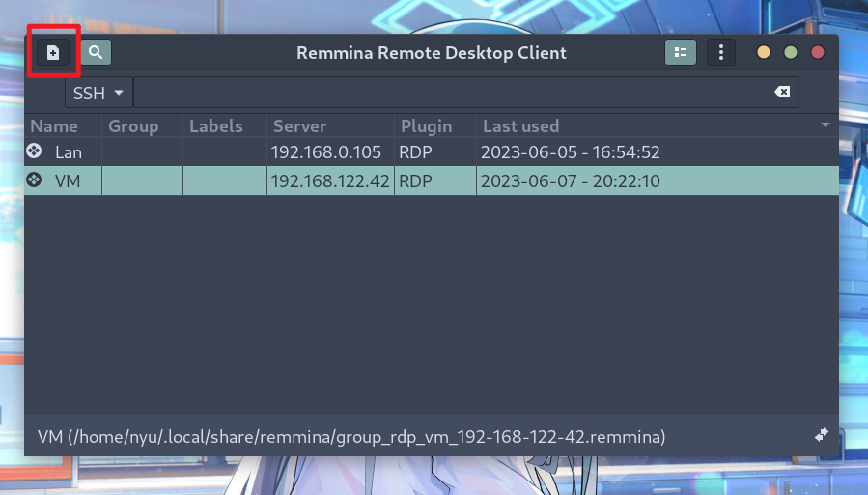Maximize the window with green button

791,52
